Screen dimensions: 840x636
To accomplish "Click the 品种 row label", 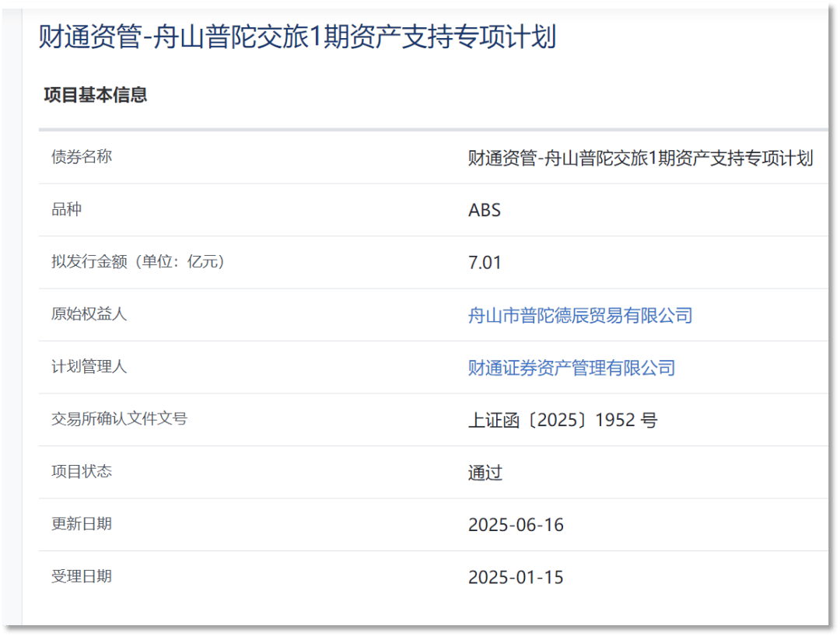I will (x=66, y=209).
